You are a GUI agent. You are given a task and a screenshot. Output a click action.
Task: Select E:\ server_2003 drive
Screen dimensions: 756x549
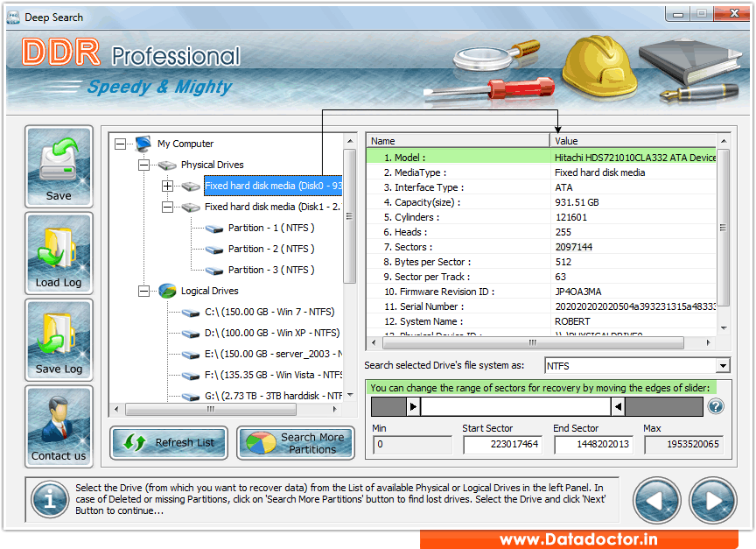click(273, 354)
